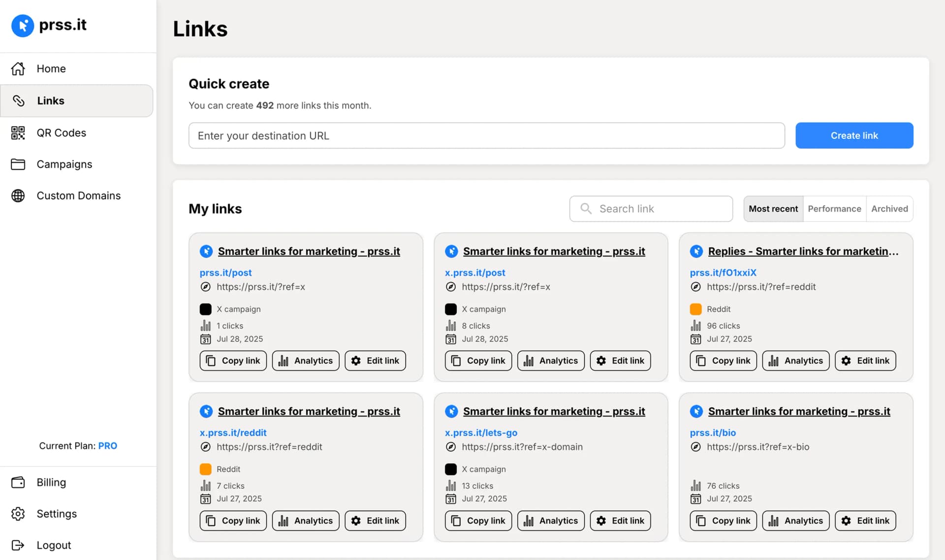Click the Logout icon
Screen dimensions: 945x560
18,546
